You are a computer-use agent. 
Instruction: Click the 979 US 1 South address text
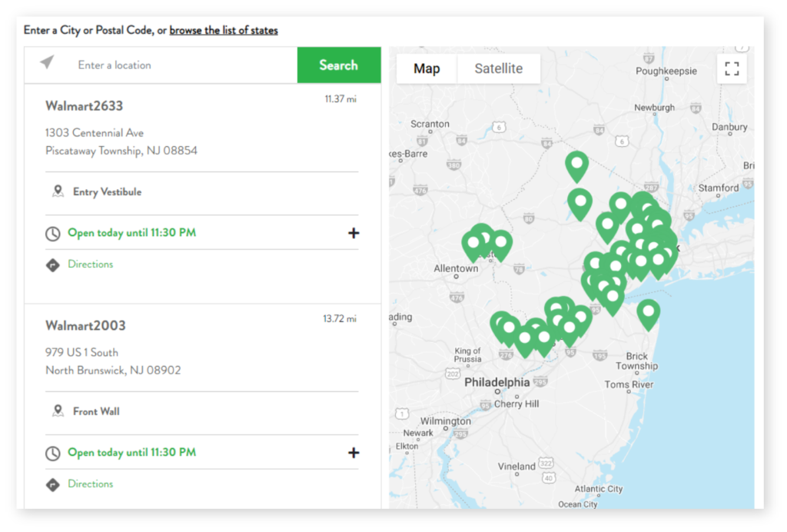[81, 352]
